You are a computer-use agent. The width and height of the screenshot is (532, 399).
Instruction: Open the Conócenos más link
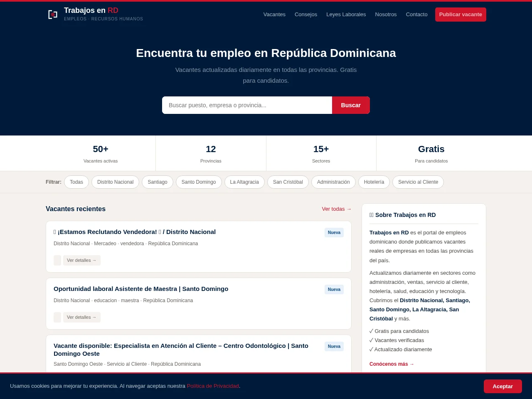point(392,364)
